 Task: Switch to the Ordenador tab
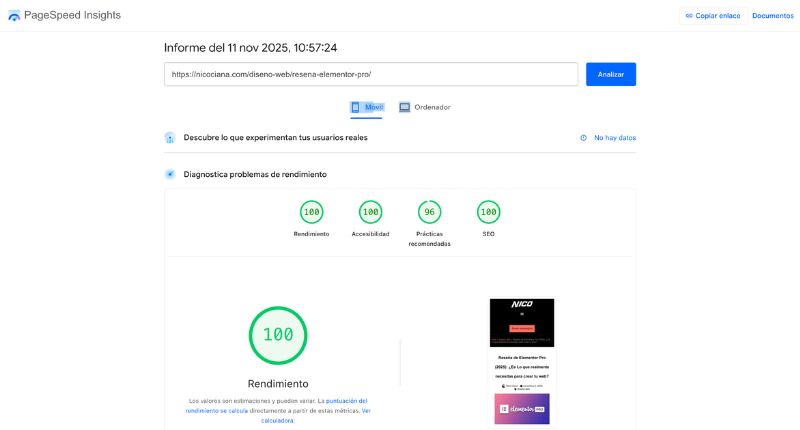click(x=424, y=108)
